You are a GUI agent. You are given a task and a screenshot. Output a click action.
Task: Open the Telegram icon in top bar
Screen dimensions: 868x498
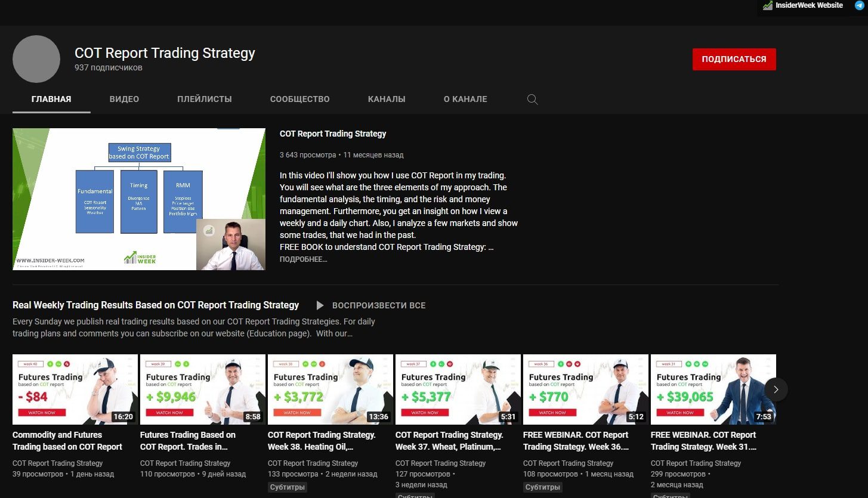click(859, 5)
